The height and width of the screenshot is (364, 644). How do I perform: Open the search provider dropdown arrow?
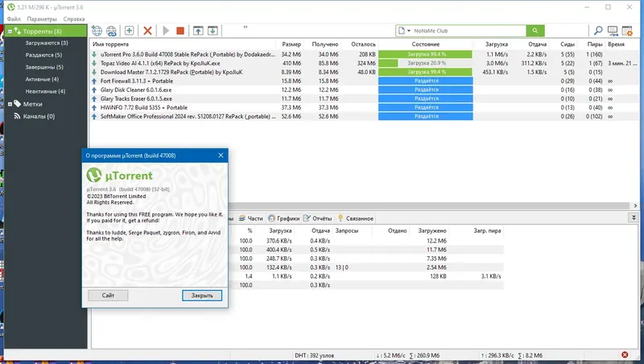pos(409,31)
